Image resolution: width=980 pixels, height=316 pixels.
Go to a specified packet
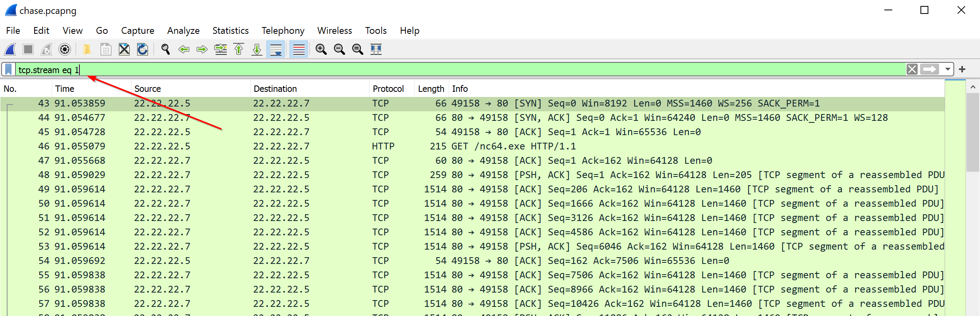point(220,49)
